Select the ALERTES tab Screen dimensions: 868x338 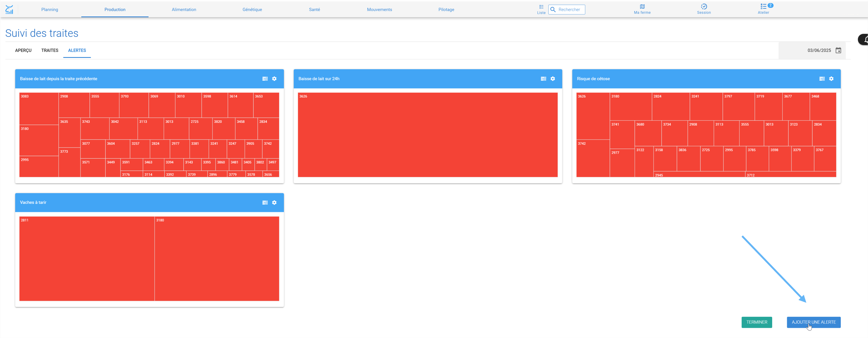pyautogui.click(x=77, y=50)
